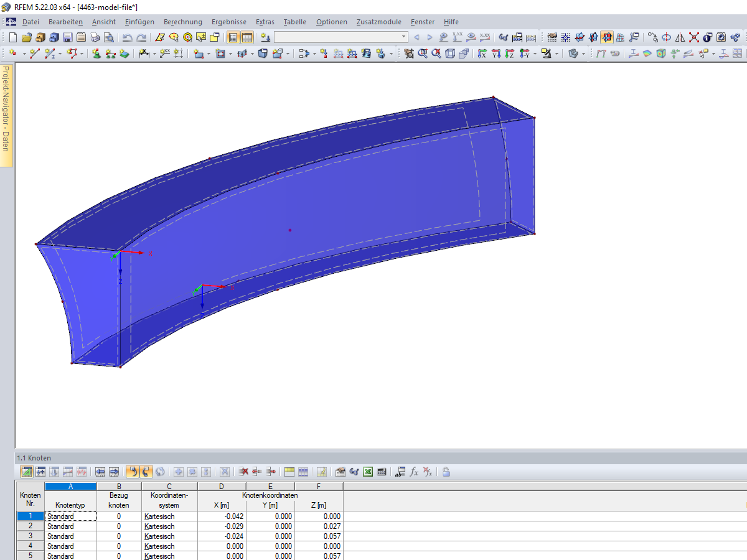Click the X value -0.042 cell
This screenshot has height=560, width=747.
click(x=222, y=516)
